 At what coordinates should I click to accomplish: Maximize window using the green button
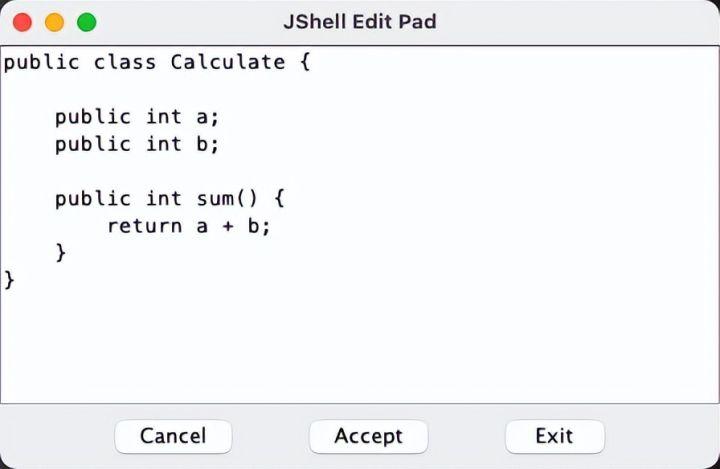click(x=87, y=21)
